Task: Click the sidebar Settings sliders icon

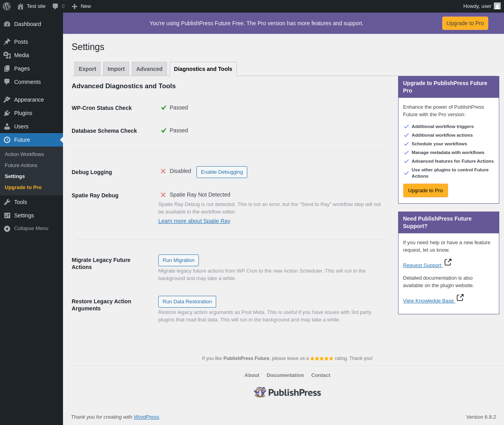Action: pos(7,215)
